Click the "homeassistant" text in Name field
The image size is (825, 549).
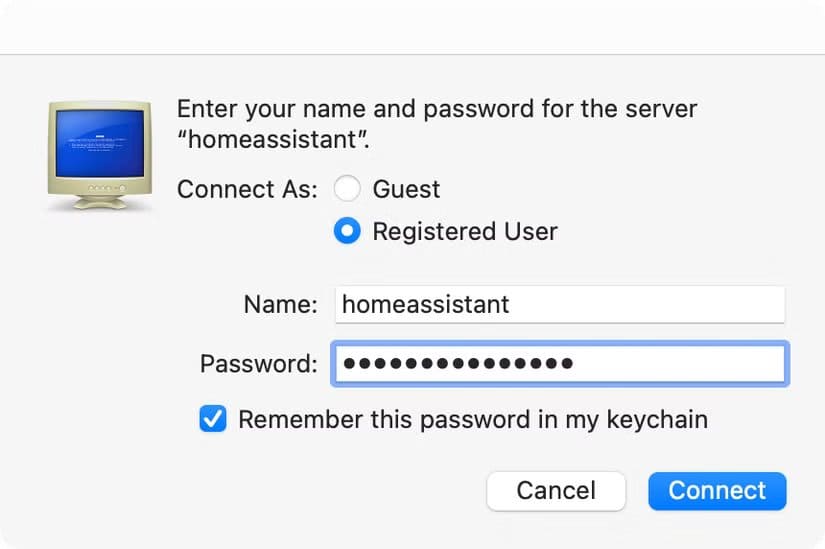pos(426,304)
